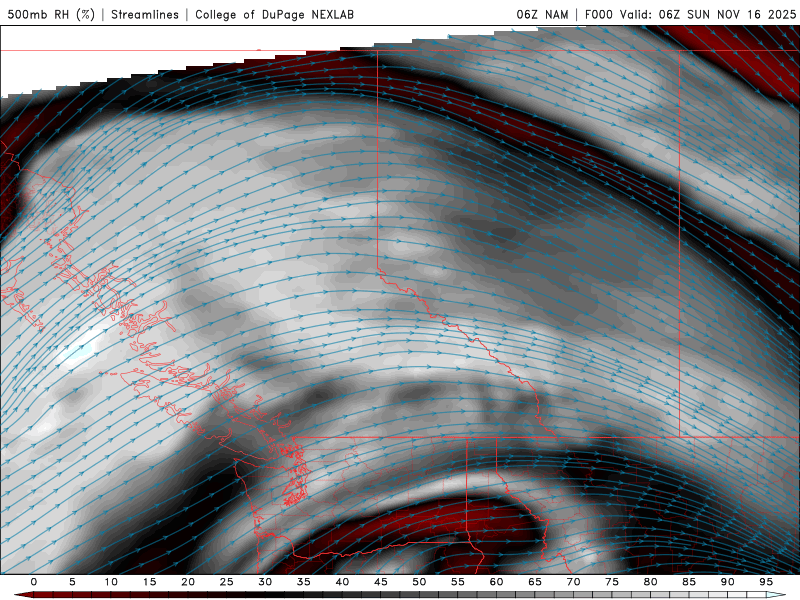
Task: Click the colorbar tick label '10'
Action: pos(111,582)
